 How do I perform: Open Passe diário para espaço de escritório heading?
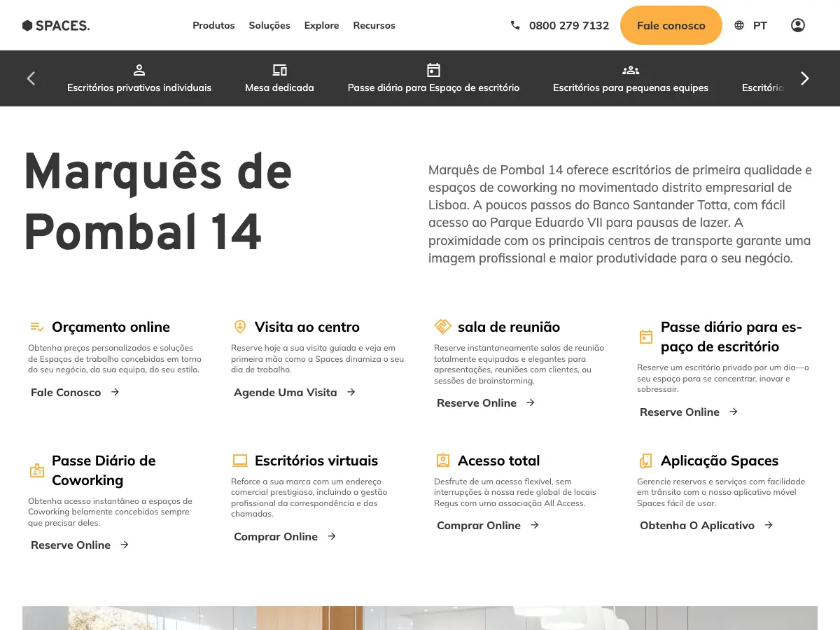[731, 337]
